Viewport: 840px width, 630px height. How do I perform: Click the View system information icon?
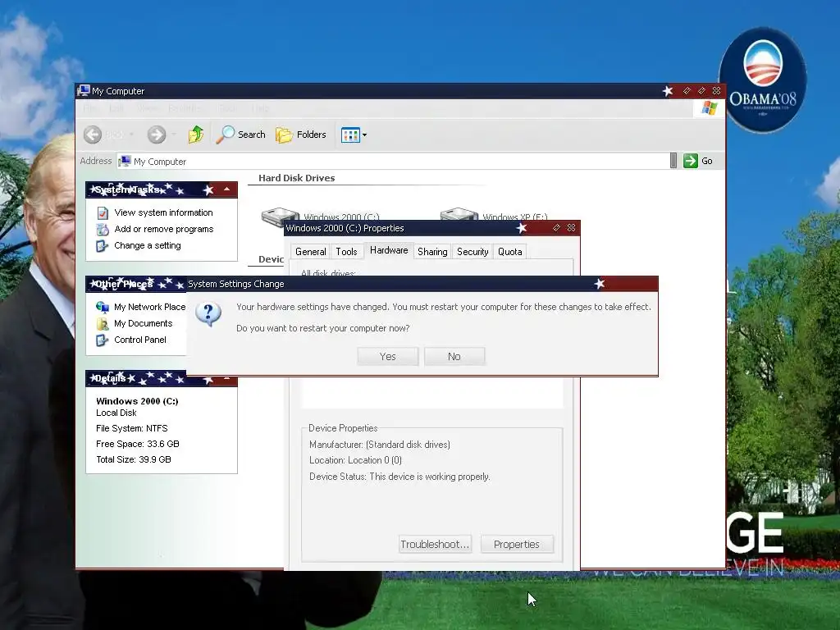point(103,212)
